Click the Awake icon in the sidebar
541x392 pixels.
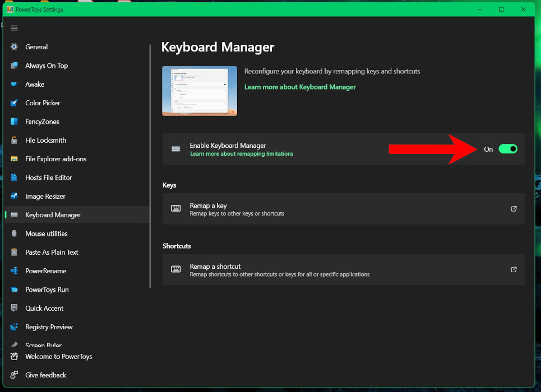(x=13, y=84)
